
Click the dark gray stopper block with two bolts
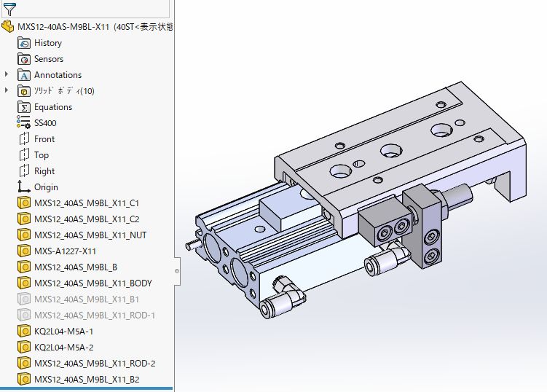[385, 222]
